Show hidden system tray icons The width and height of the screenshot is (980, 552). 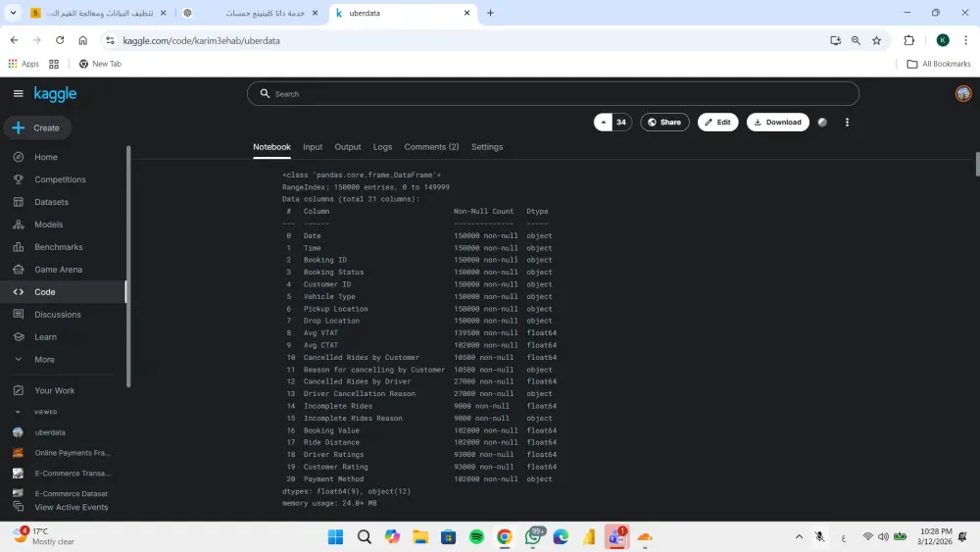tap(799, 537)
